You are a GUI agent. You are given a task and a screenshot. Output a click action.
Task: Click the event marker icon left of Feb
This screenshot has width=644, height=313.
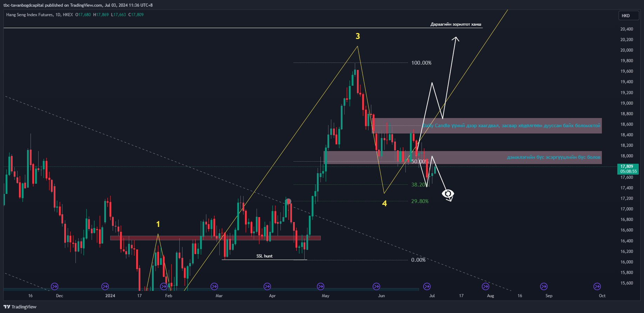click(x=164, y=286)
